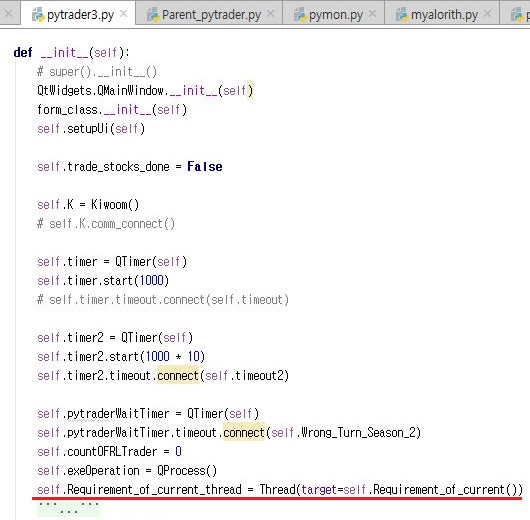Click 'Thread(' in the last code line

[280, 490]
